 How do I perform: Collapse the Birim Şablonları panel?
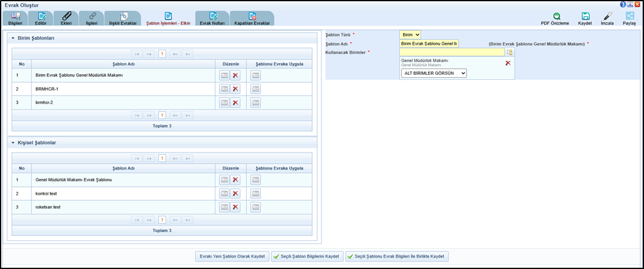(x=13, y=38)
